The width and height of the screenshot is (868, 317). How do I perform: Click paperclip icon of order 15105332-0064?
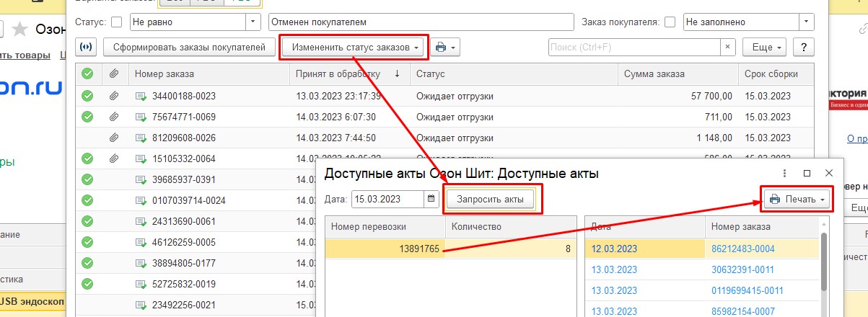pos(113,158)
